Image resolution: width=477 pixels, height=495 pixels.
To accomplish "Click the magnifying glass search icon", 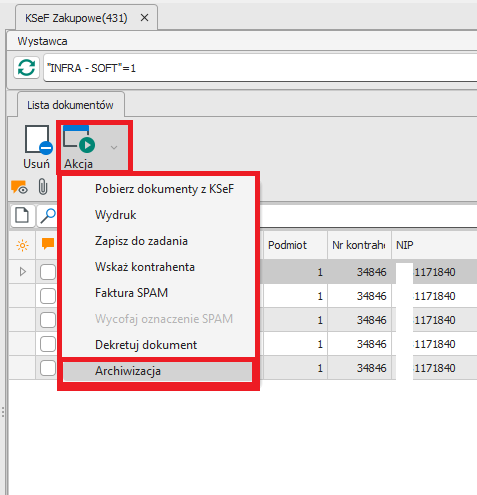I will (48, 216).
